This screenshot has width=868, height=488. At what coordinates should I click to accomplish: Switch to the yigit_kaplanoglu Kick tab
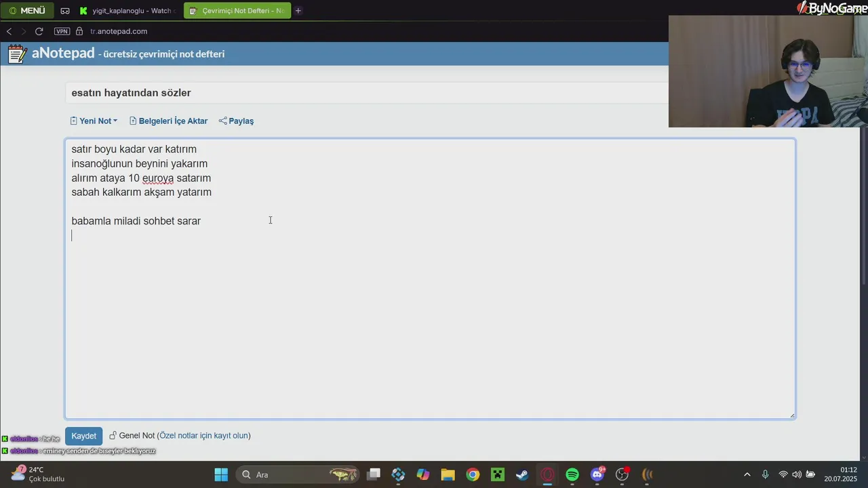click(x=127, y=11)
